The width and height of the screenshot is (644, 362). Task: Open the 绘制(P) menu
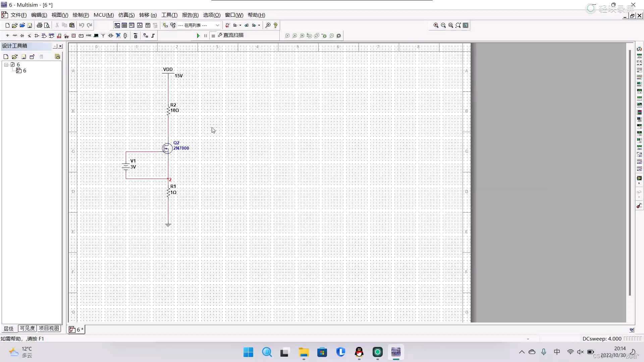(x=81, y=15)
